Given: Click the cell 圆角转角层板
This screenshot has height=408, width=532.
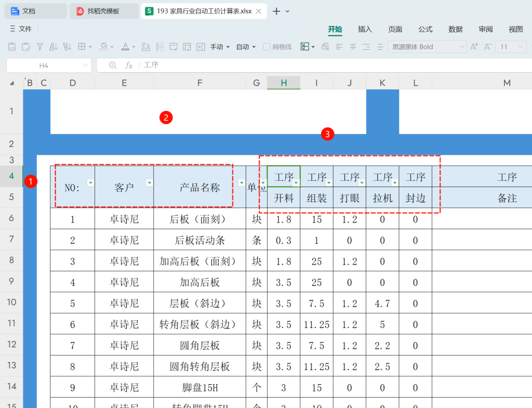Looking at the screenshot, I should click(x=199, y=366).
